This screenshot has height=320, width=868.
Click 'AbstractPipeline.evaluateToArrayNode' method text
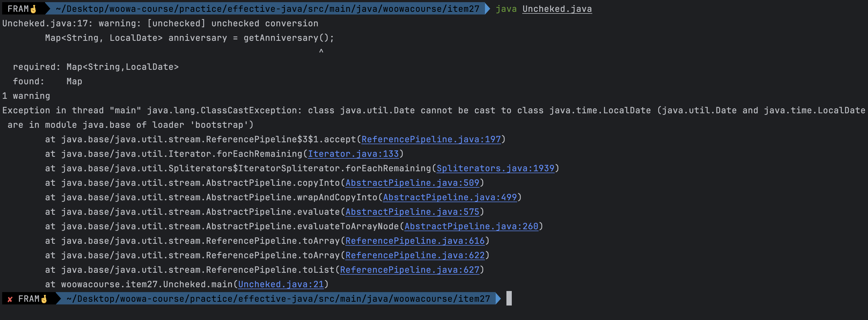[302, 226]
